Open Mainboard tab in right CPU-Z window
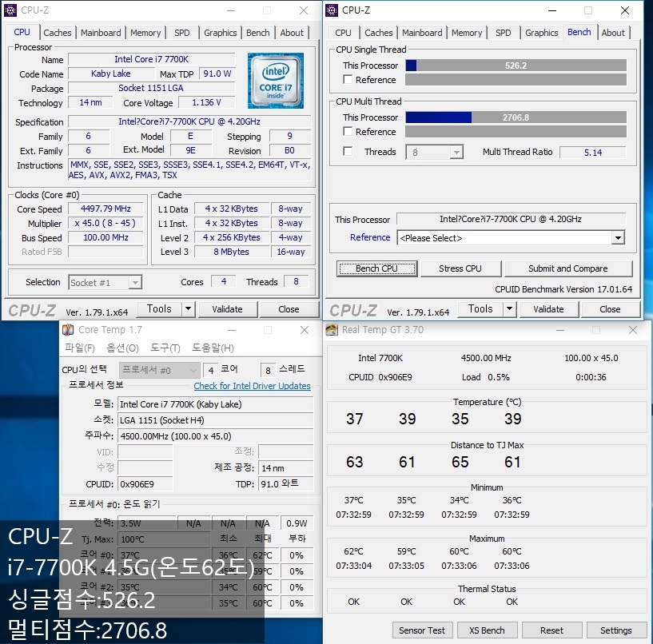The image size is (653, 644). click(422, 33)
